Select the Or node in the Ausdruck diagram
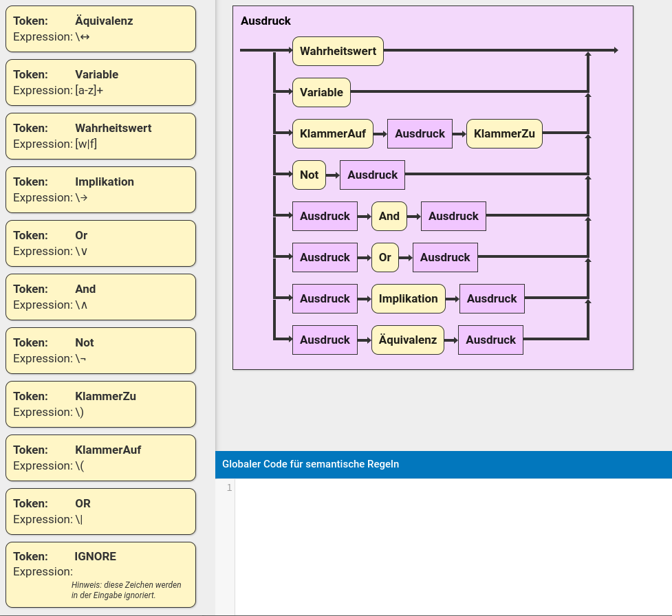672x616 pixels. pos(385,257)
